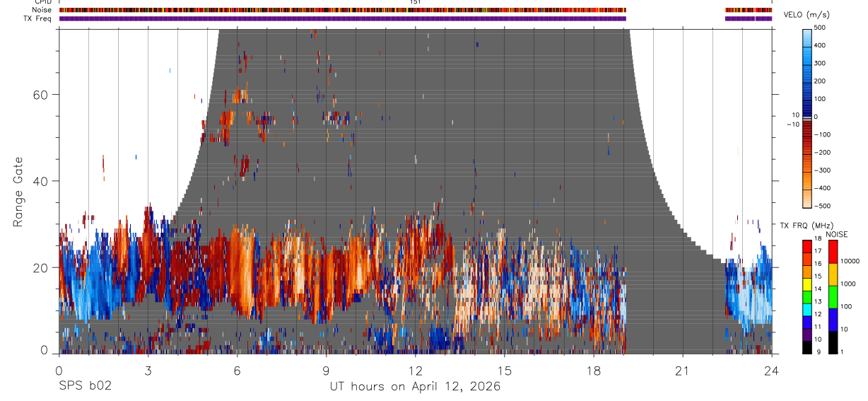This screenshot has height=401, width=868.
Task: Click the 21 tick on the UT hours axis
Action: pos(683,371)
